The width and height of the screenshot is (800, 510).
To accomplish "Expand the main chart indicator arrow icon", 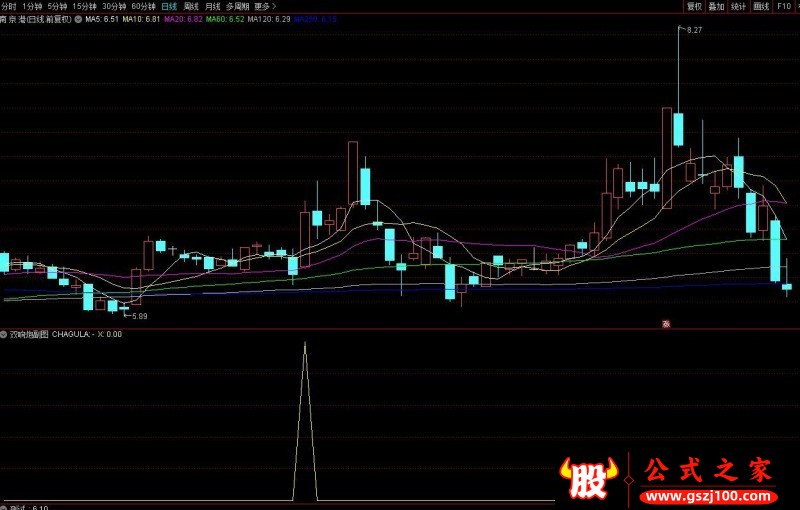I will (x=79, y=19).
